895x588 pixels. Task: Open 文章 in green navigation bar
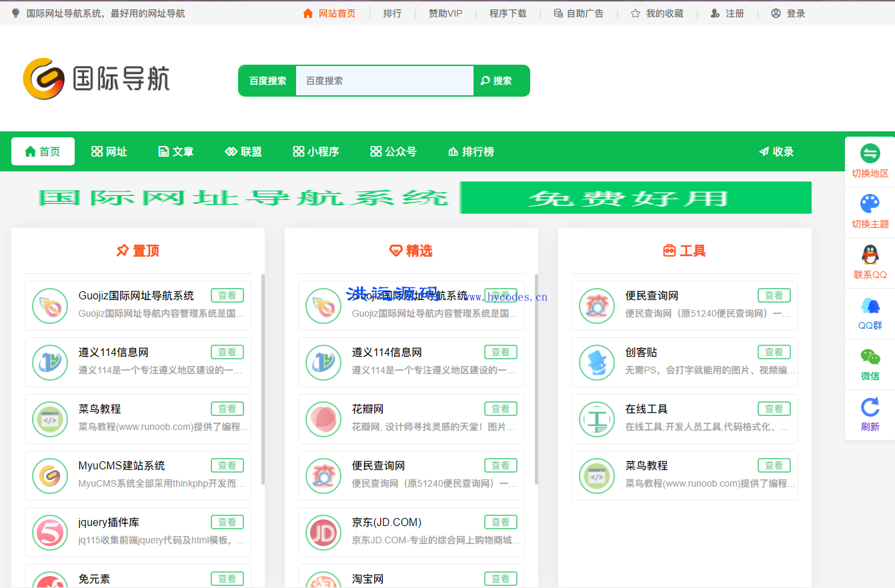click(176, 151)
